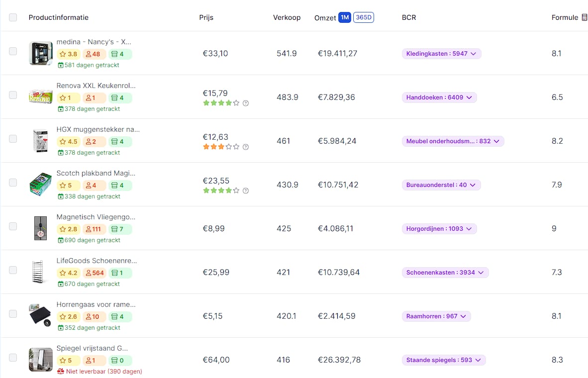Image resolution: width=588 pixels, height=378 pixels.
Task: Open the Renova XXL Keukenrol product link
Action: point(96,86)
